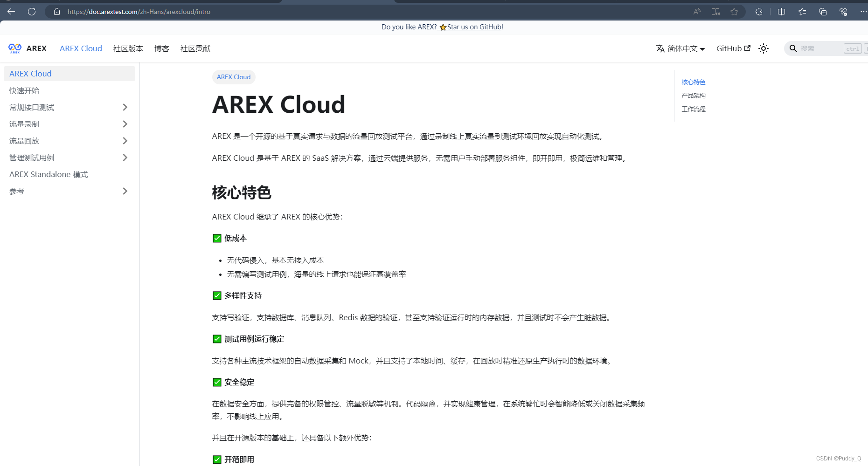Click the page refresh icon
Image resolution: width=868 pixels, height=466 pixels.
[32, 12]
